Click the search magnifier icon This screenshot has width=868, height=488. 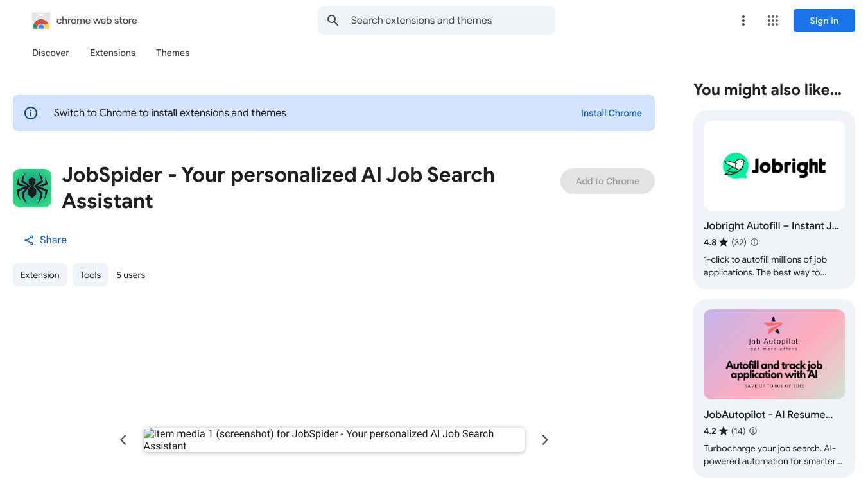pos(333,21)
